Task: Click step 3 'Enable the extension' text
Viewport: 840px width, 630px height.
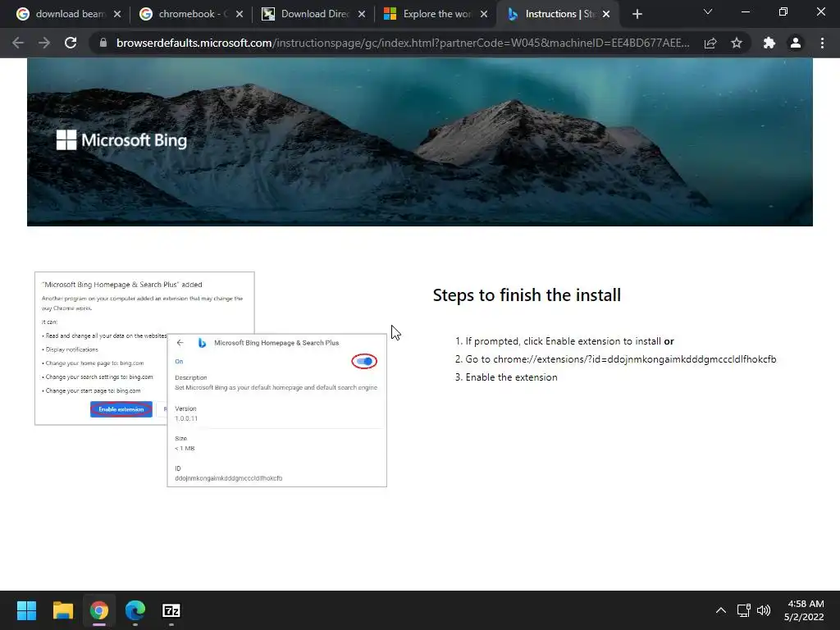Action: [x=512, y=377]
